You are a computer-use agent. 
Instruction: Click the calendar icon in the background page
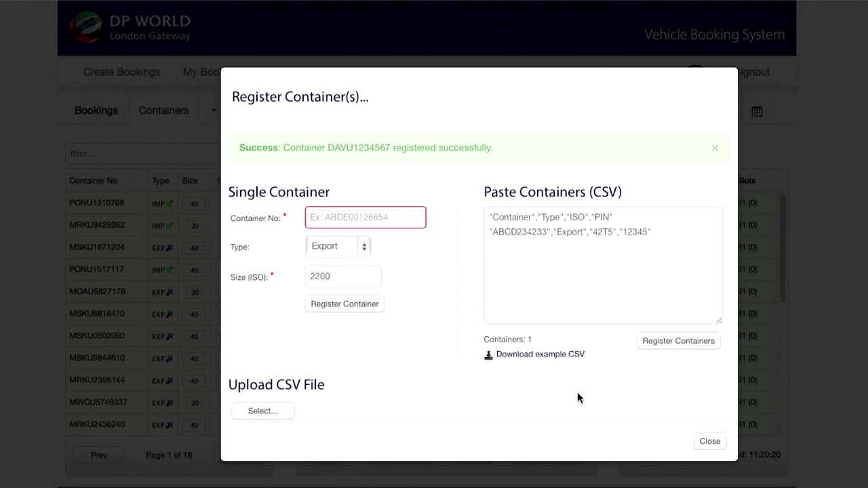[x=757, y=112]
